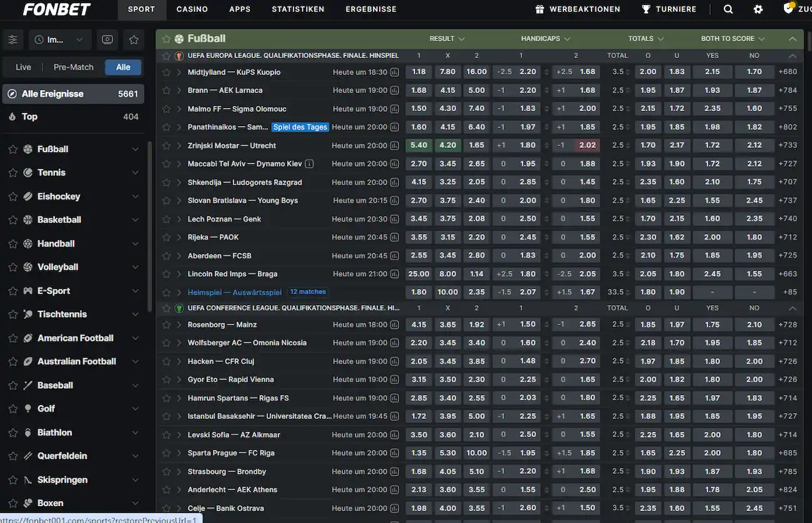Favorite the Wolfsberger AC — Omonia Nicosia match

point(166,343)
